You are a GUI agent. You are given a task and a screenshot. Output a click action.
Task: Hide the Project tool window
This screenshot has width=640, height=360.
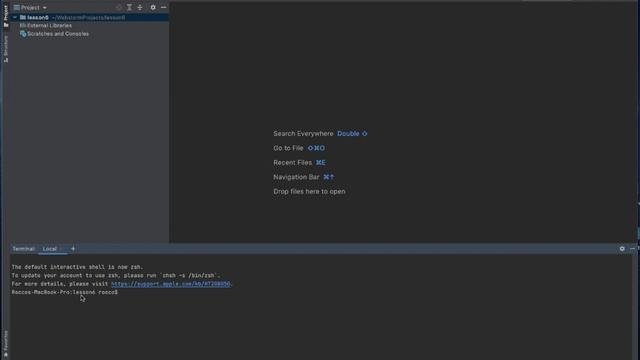164,7
